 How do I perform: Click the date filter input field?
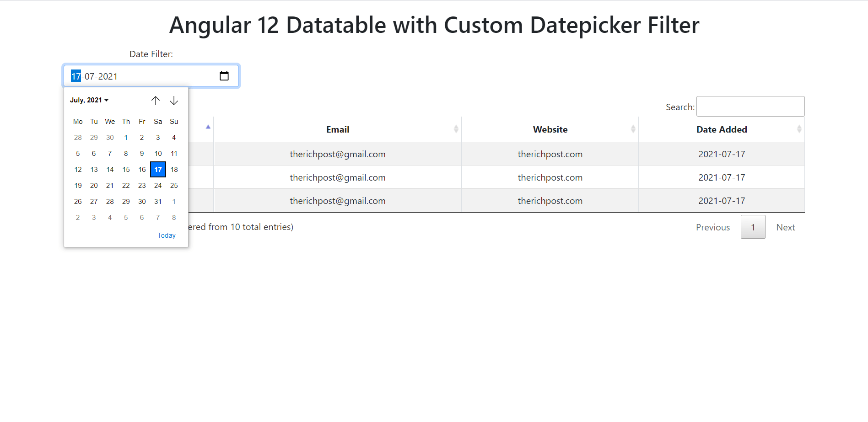pos(137,75)
